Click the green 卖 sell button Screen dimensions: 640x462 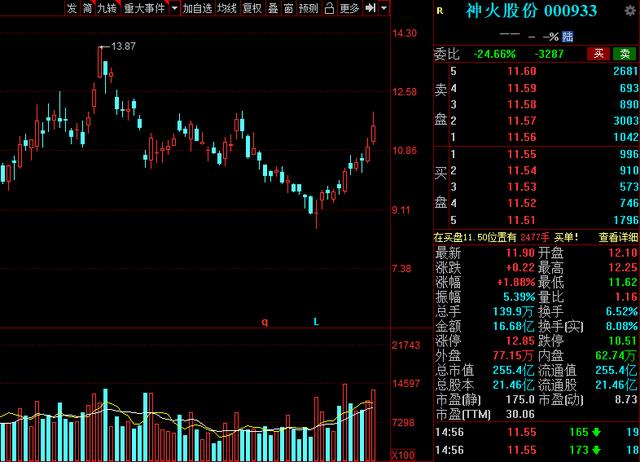point(624,53)
